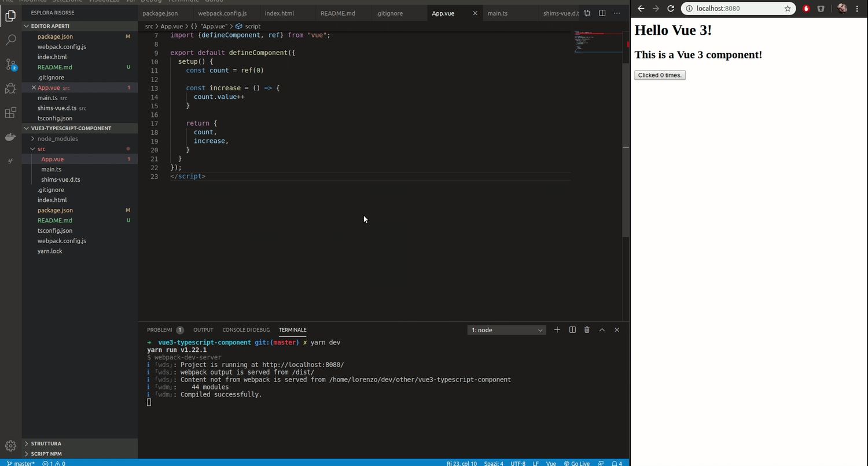Click the LF line ending in status bar

pos(536,463)
